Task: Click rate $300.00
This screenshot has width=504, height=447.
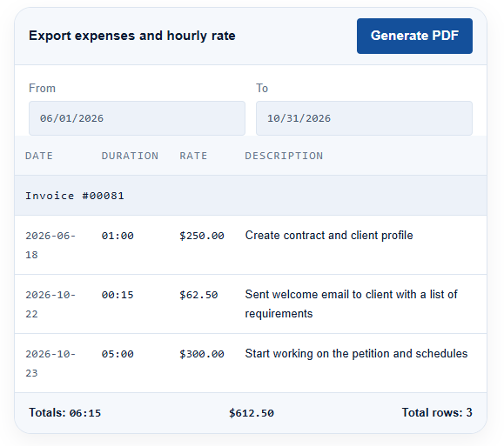Action: click(x=202, y=354)
